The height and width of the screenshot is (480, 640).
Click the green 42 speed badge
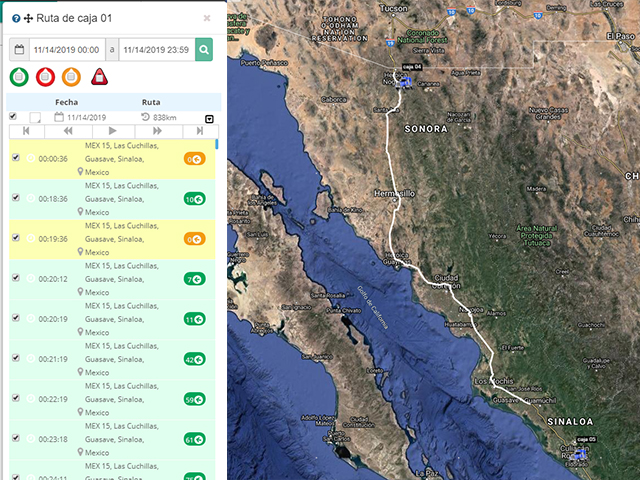click(x=194, y=358)
